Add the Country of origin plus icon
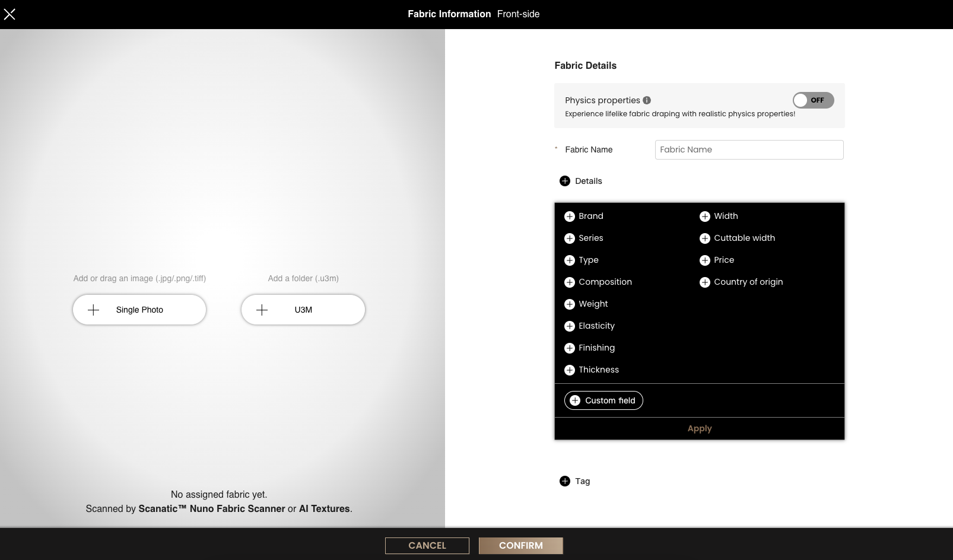 coord(705,282)
